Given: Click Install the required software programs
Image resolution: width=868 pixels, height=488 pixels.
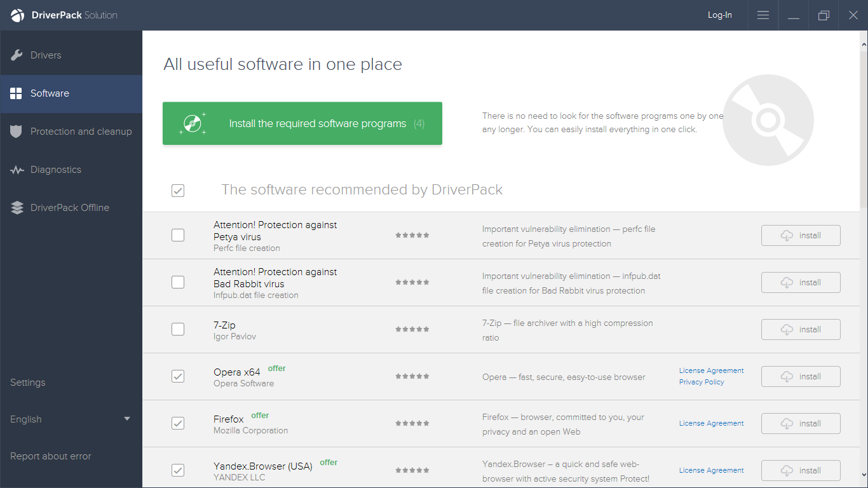Looking at the screenshot, I should pyautogui.click(x=302, y=123).
